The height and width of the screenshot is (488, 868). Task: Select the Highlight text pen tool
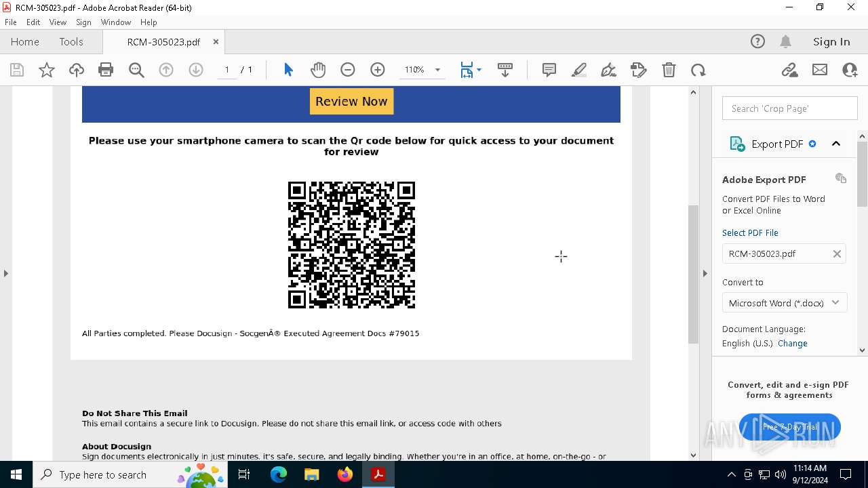[x=579, y=70]
